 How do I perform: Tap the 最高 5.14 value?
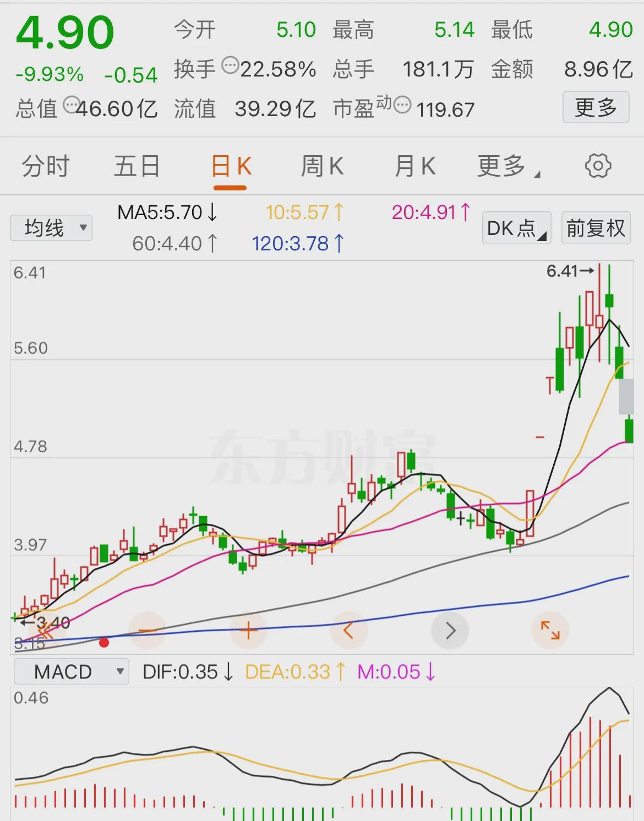[454, 30]
